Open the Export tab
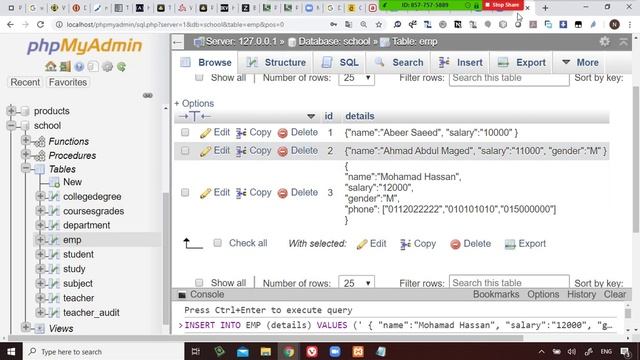The image size is (640, 360). (x=522, y=62)
